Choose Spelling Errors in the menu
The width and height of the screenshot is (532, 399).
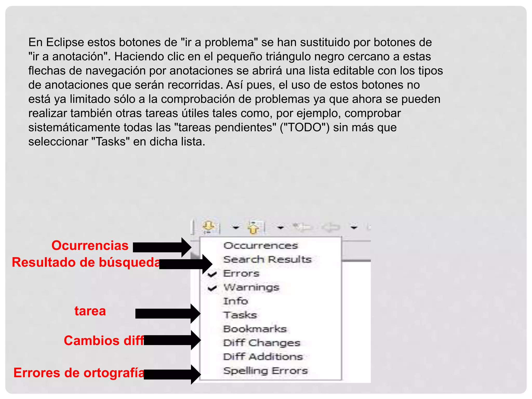pyautogui.click(x=270, y=371)
